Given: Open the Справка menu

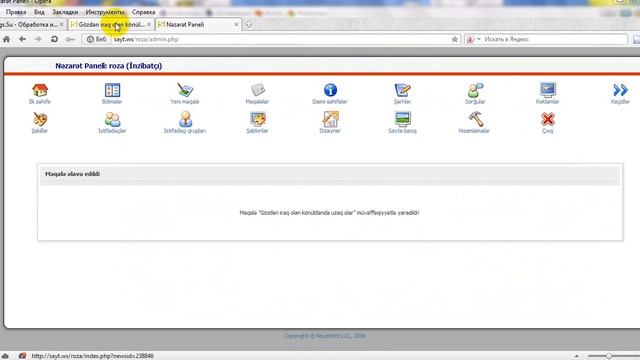Looking at the screenshot, I should pyautogui.click(x=143, y=12).
